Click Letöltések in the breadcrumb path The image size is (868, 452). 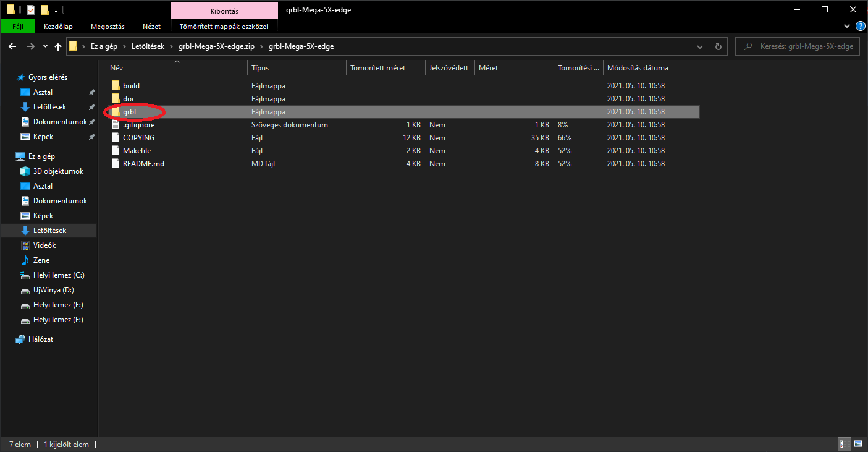point(148,46)
